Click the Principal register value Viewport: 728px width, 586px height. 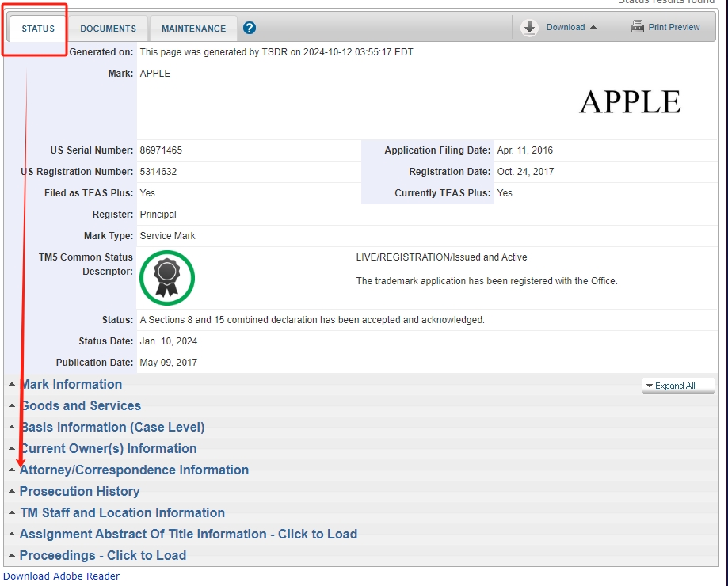[x=158, y=215]
